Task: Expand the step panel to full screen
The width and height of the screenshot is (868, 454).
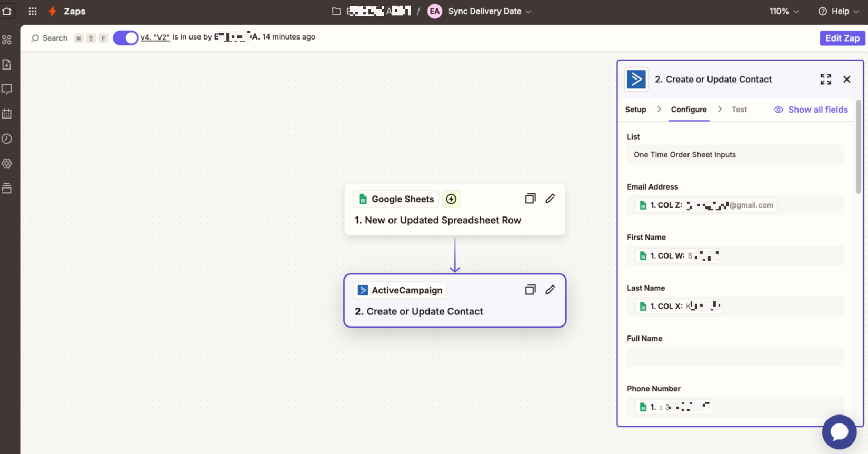Action: click(x=825, y=79)
